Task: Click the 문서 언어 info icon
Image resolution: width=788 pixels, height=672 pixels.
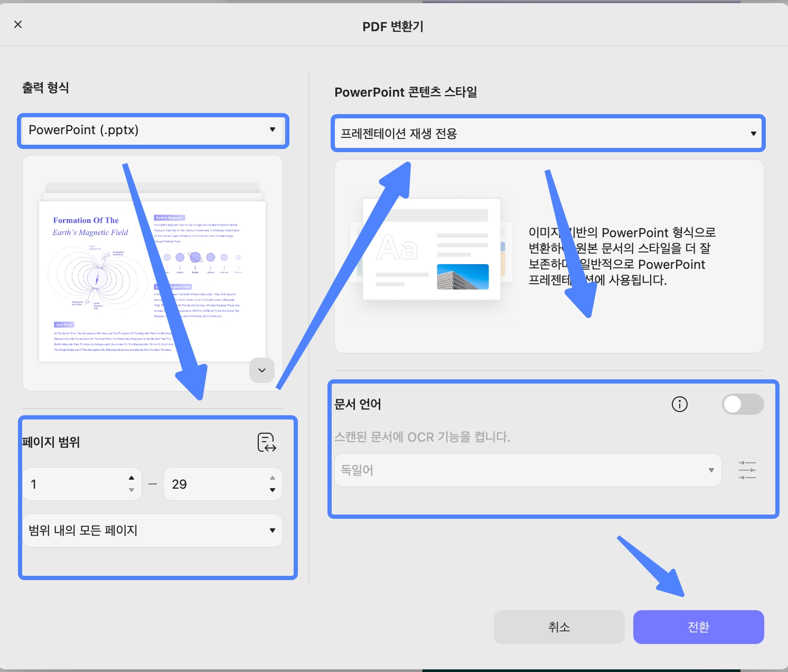Action: tap(680, 404)
